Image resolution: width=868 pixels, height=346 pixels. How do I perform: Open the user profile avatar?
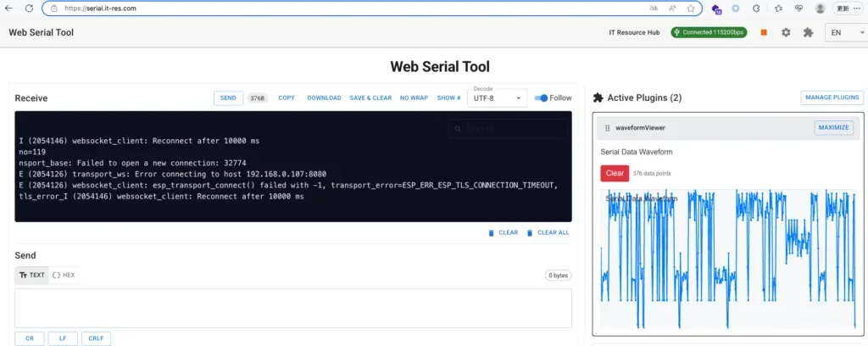click(821, 8)
